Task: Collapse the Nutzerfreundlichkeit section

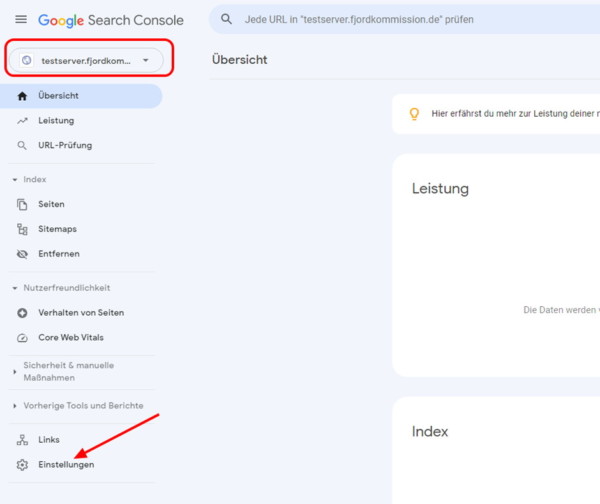Action: (62, 288)
